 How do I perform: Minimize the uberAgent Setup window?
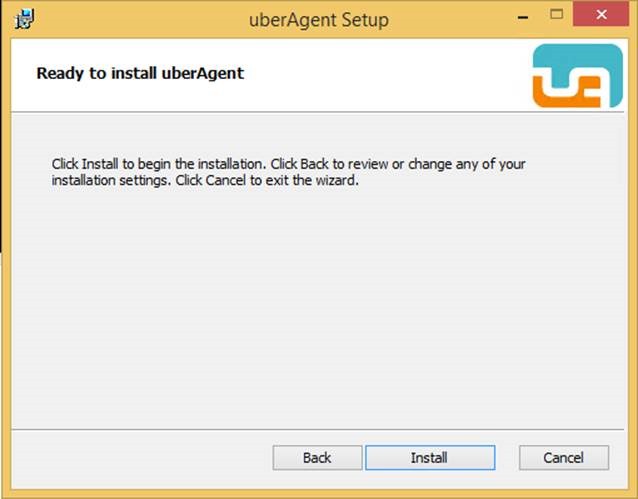click(x=523, y=17)
